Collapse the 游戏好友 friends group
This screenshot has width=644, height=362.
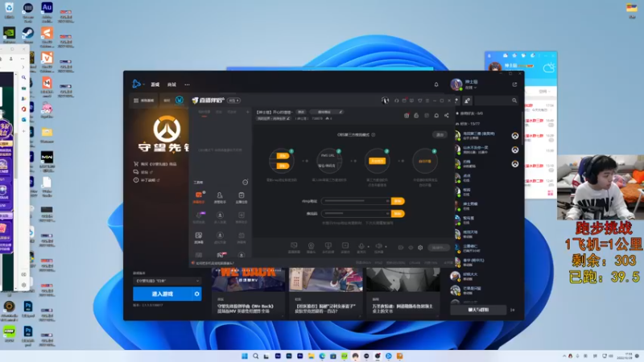(469, 113)
